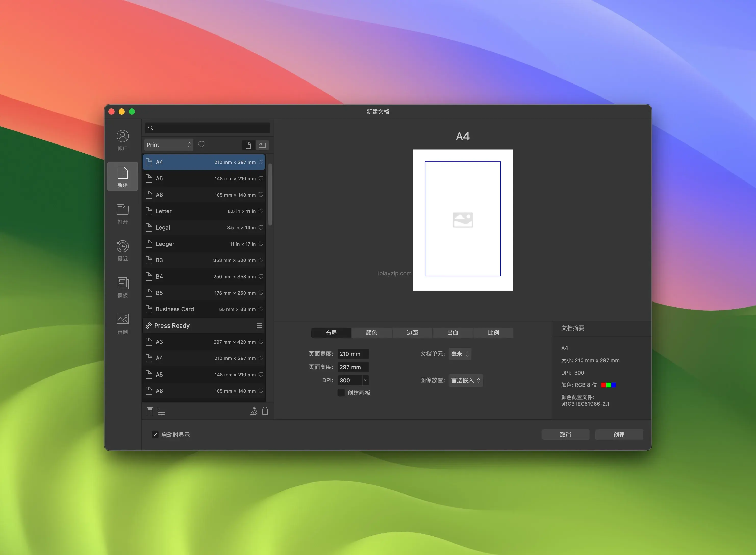Toggle 启动时显示 checkbox at bottom

(154, 434)
